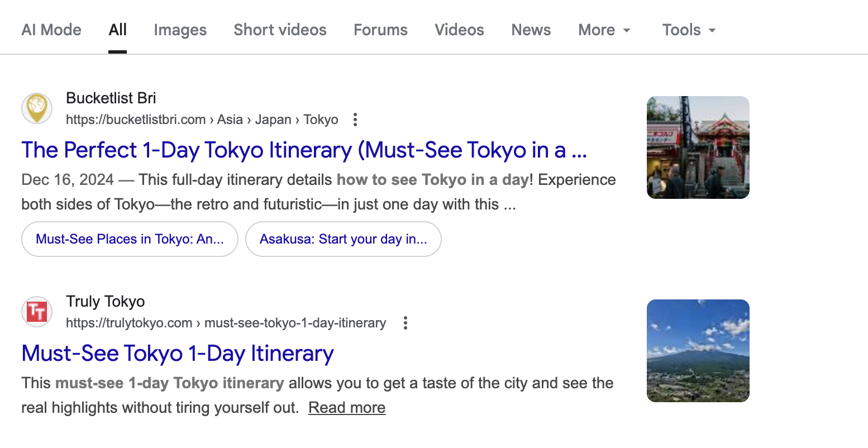Select the Images tab
Viewport: 868px width, 448px height.
(180, 30)
